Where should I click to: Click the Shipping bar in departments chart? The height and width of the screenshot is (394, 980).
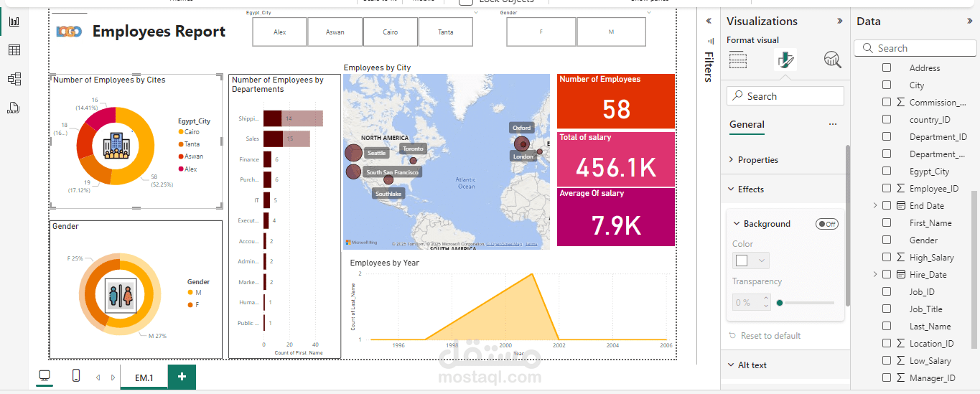coord(293,118)
